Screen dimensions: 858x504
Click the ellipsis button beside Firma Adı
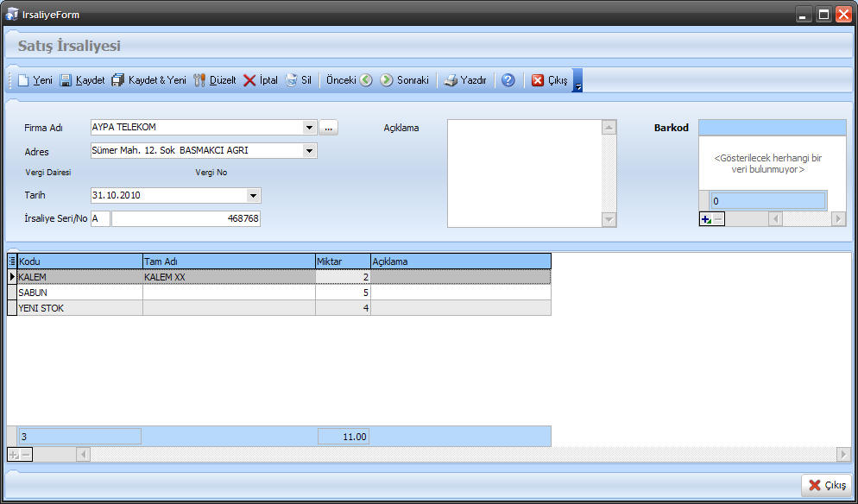pos(328,128)
